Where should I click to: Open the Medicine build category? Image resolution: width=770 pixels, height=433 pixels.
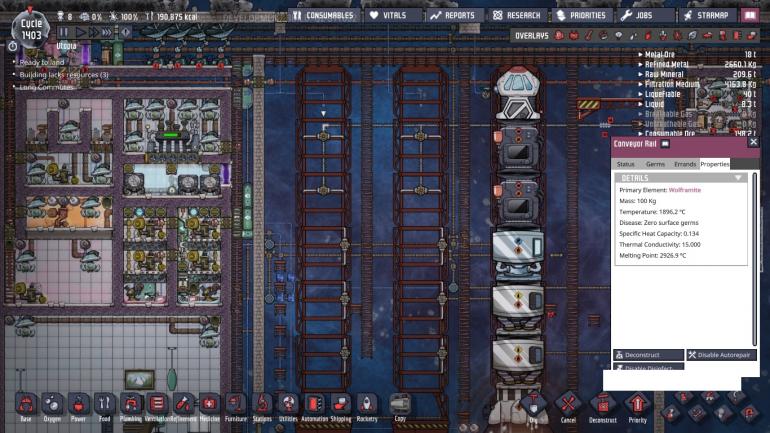coord(210,406)
